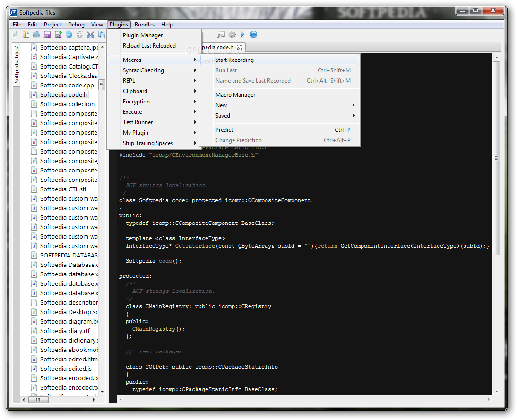The width and height of the screenshot is (517, 420).
Task: Click the Copy pages icon
Action: click(x=102, y=34)
